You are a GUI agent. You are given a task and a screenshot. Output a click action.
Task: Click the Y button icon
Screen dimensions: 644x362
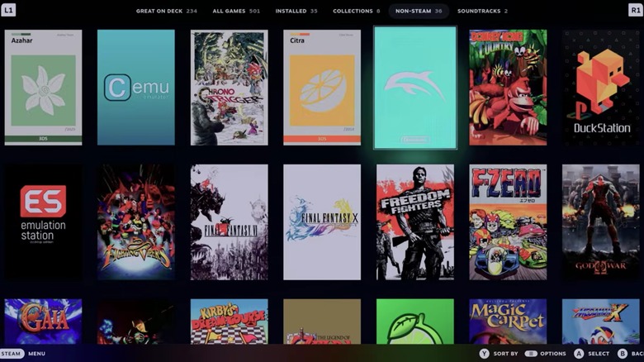484,354
